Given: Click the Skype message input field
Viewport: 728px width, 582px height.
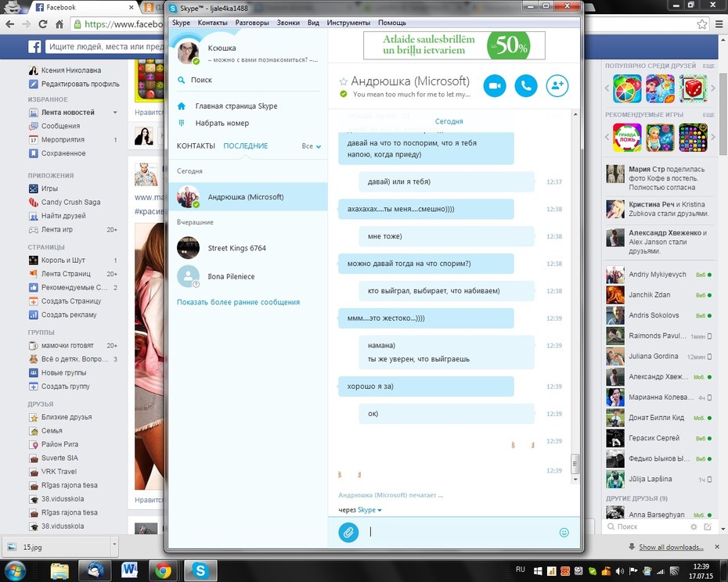Looking at the screenshot, I should pos(460,533).
